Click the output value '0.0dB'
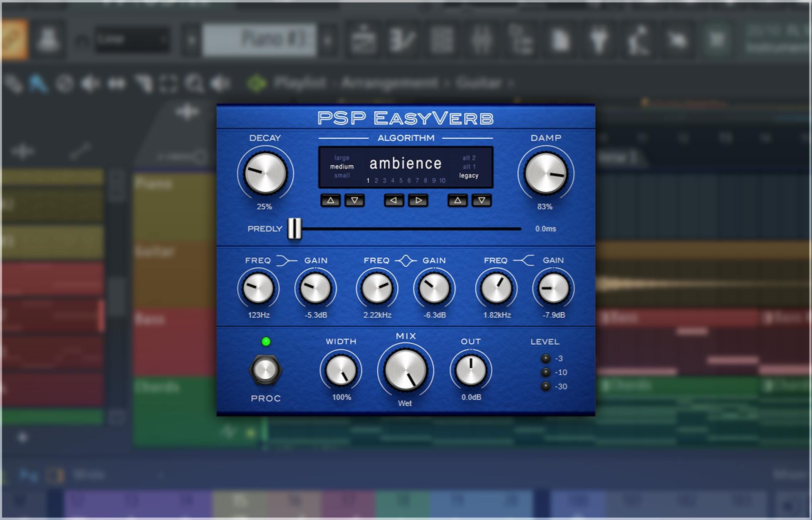812x520 pixels. pyautogui.click(x=471, y=397)
